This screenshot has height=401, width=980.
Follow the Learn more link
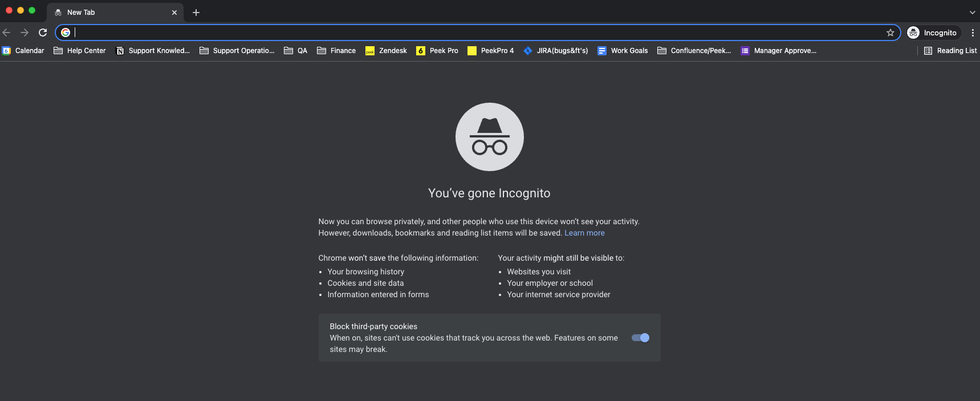tap(584, 233)
